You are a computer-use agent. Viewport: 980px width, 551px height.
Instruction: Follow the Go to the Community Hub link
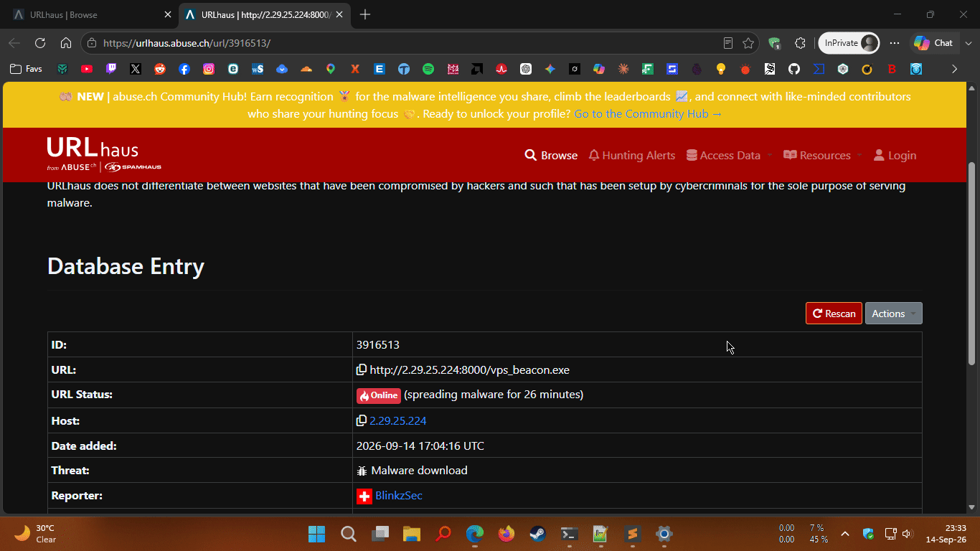point(648,114)
